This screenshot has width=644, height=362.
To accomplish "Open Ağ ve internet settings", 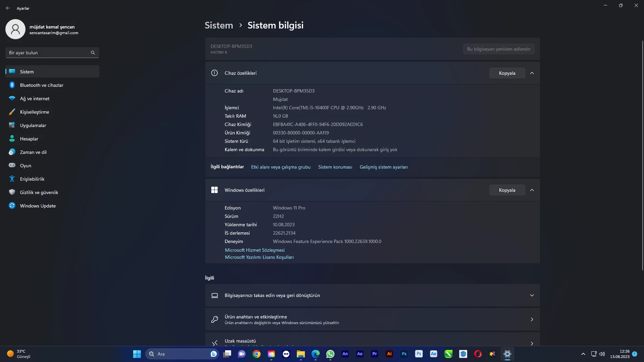I will click(35, 99).
